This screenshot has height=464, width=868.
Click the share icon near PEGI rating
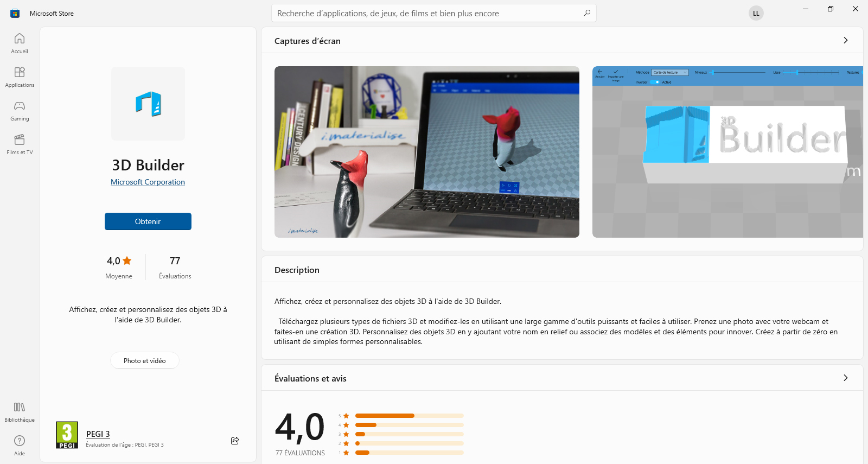point(235,441)
